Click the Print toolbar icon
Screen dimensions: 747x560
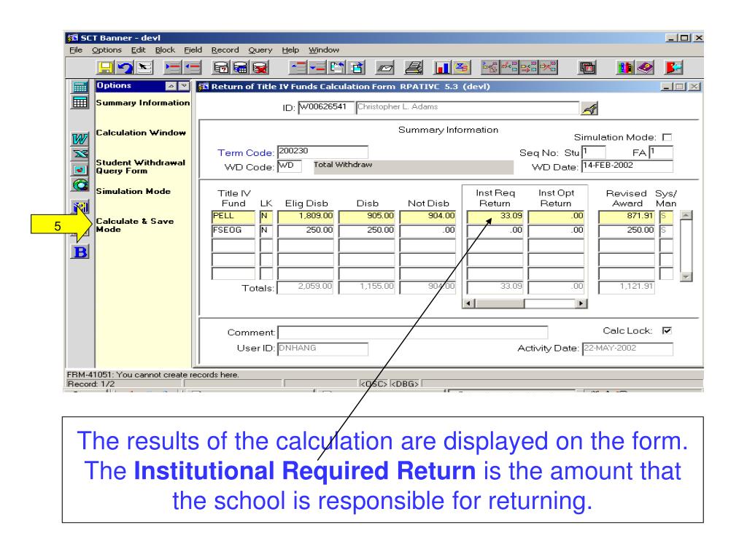pyautogui.click(x=414, y=68)
